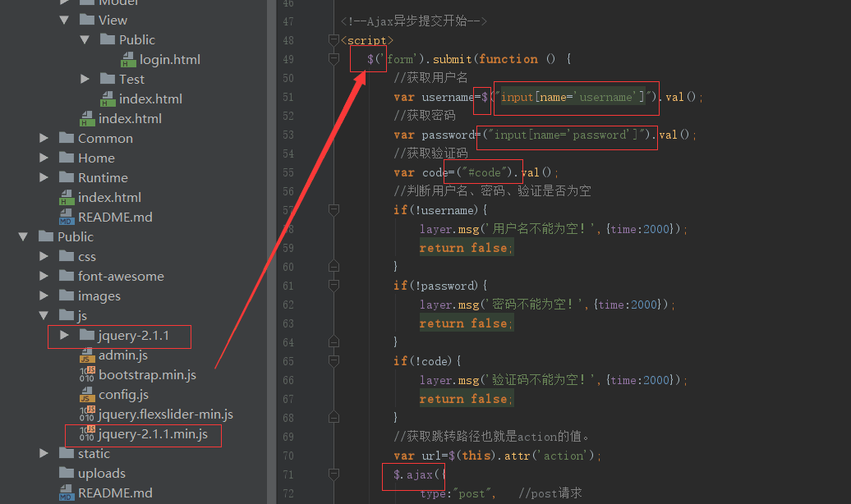
Task: Click line number 70 in the gutter
Action: click(288, 456)
